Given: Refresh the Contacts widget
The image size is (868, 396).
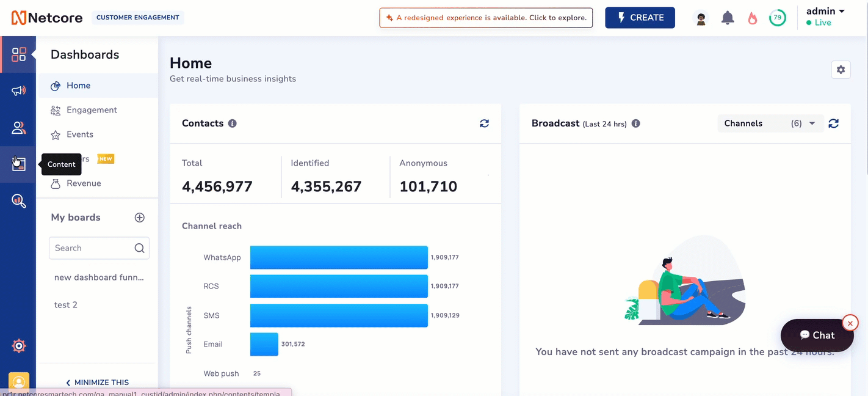Looking at the screenshot, I should point(484,123).
